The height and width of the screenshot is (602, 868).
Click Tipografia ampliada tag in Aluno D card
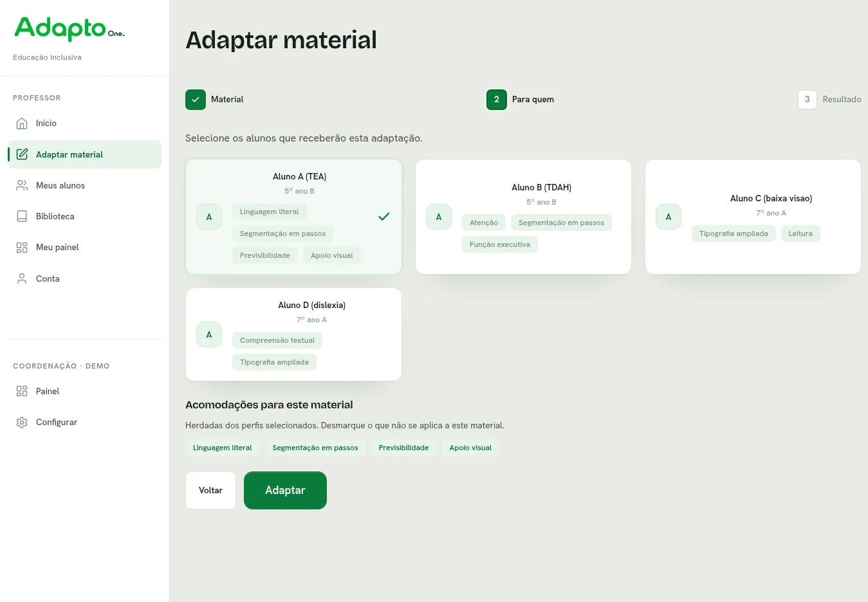click(274, 362)
